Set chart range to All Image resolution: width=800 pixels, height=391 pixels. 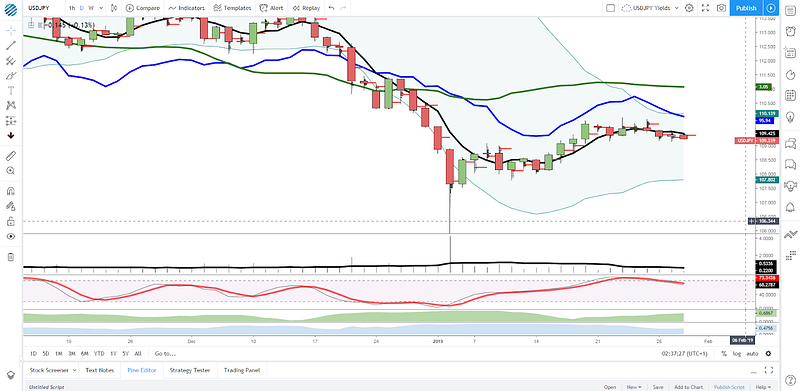pyautogui.click(x=138, y=353)
